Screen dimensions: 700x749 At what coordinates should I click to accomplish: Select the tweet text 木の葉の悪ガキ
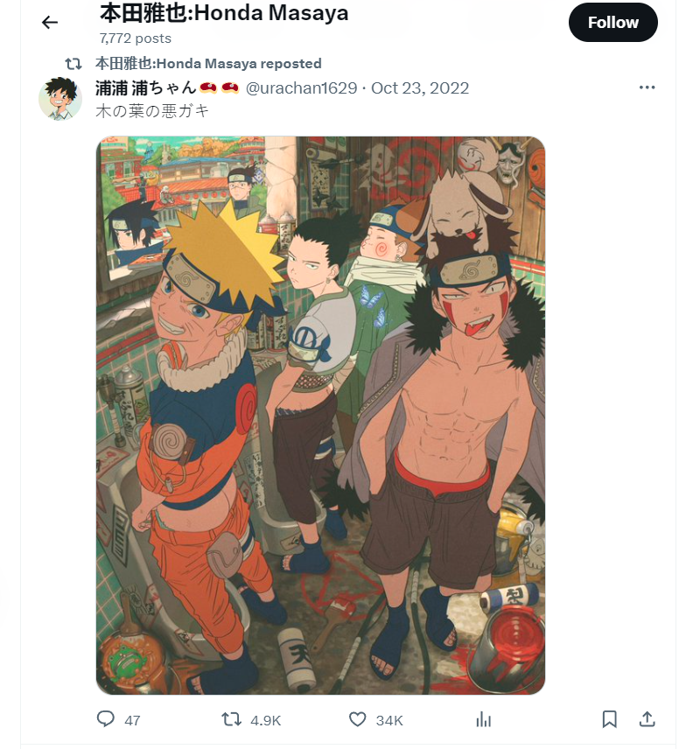(152, 111)
